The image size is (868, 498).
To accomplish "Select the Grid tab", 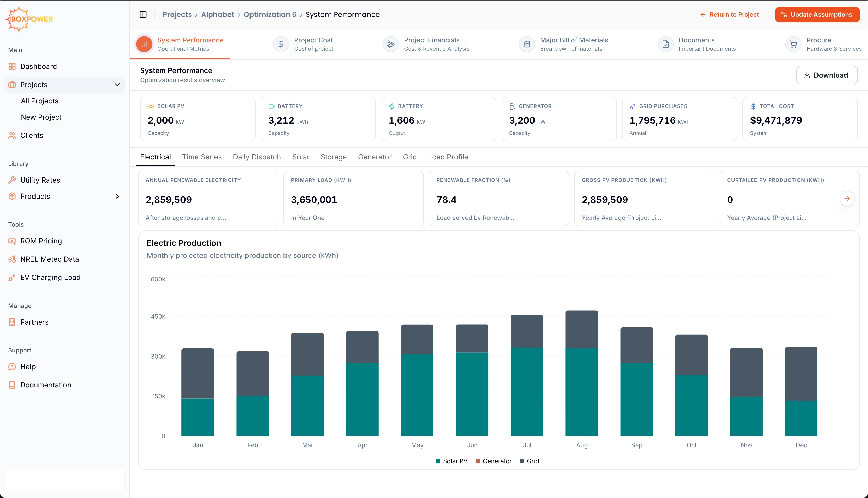I will coord(410,157).
